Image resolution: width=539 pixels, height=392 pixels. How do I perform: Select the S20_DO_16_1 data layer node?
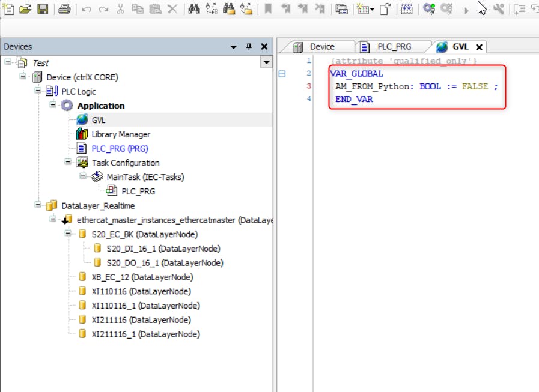click(x=165, y=263)
